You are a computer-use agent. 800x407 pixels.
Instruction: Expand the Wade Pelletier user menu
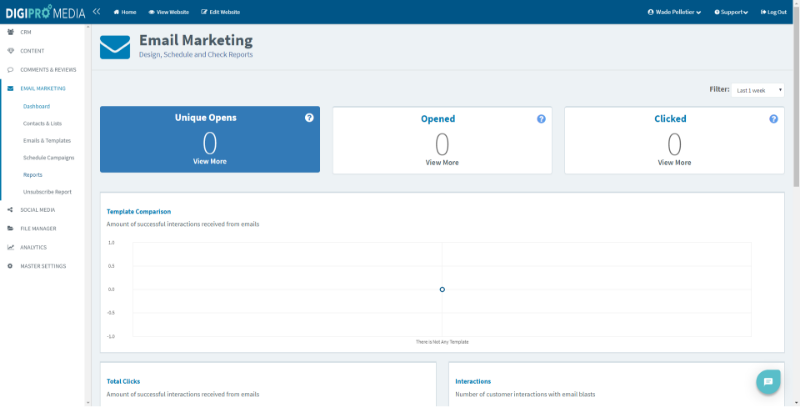pyautogui.click(x=674, y=12)
